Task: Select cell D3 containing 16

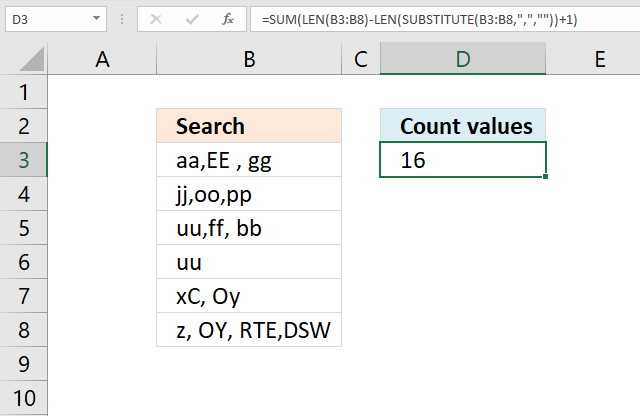Action: pyautogui.click(x=463, y=160)
